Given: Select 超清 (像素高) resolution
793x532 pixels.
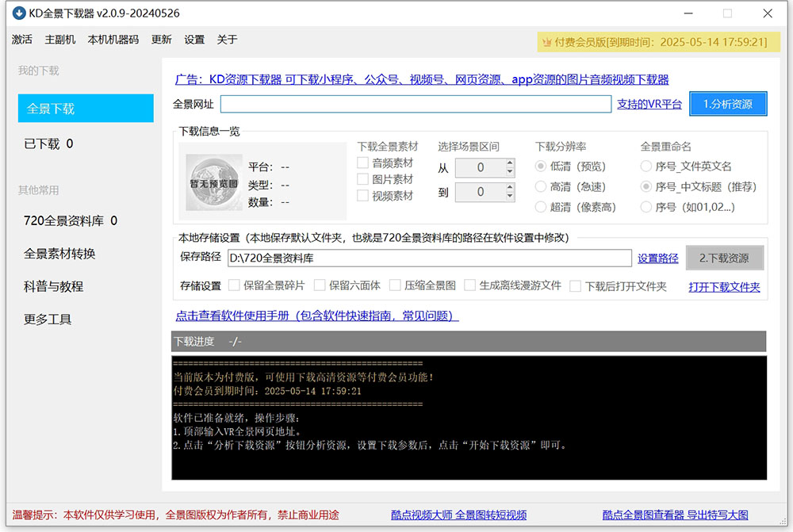Looking at the screenshot, I should pyautogui.click(x=541, y=207).
